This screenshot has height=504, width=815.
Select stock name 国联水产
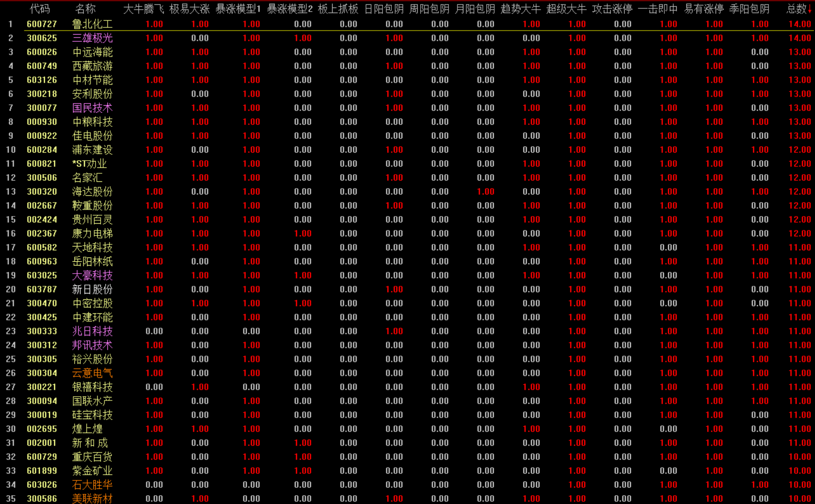(92, 401)
